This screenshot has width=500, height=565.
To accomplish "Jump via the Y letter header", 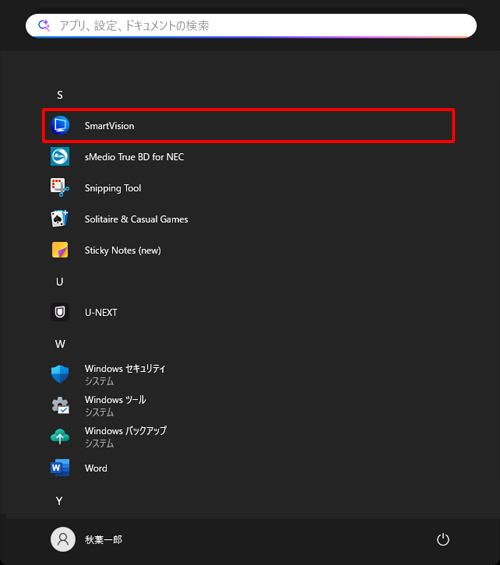I will coord(59,501).
